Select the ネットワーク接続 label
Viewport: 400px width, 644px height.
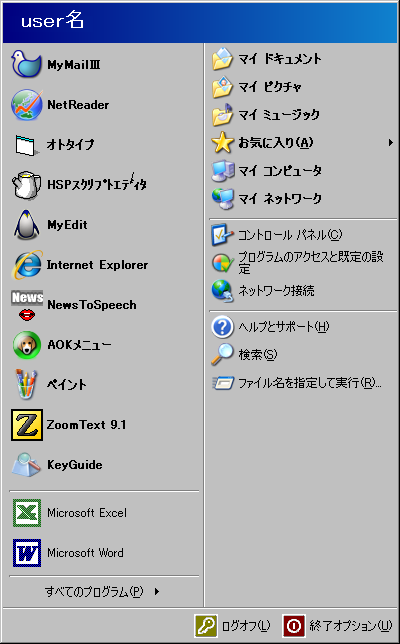coord(276,291)
